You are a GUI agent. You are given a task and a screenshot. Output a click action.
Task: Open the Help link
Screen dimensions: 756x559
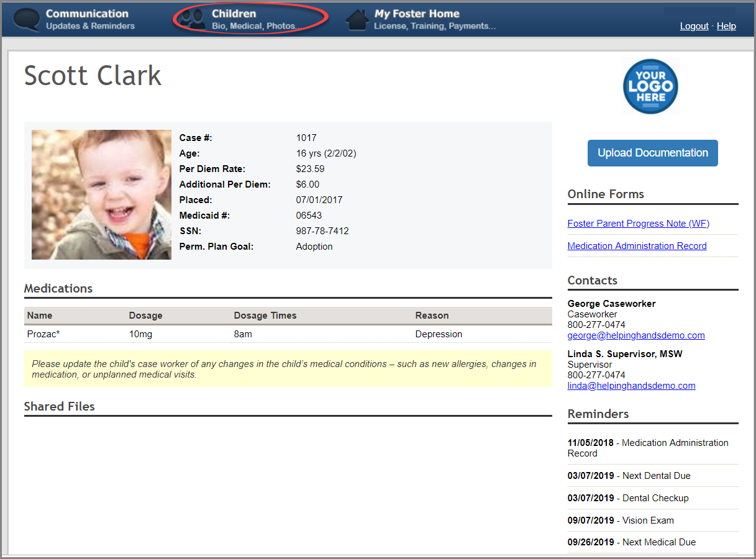point(726,26)
